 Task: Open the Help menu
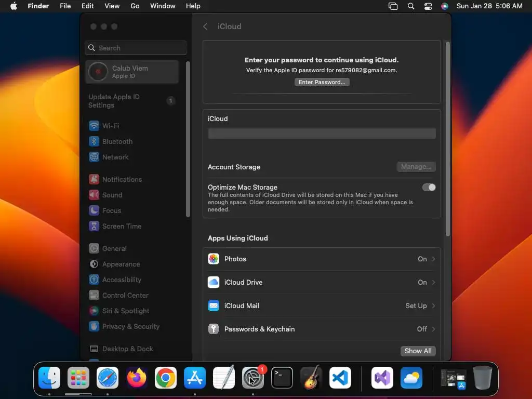pyautogui.click(x=193, y=6)
